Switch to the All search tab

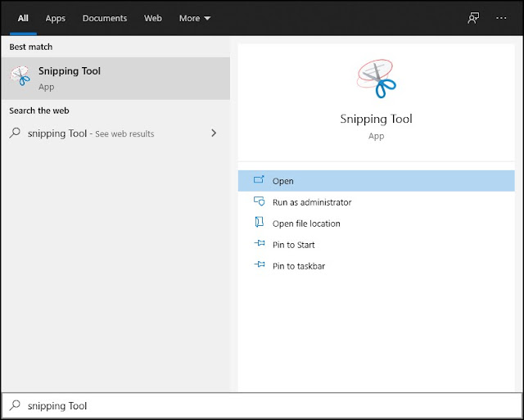[23, 18]
